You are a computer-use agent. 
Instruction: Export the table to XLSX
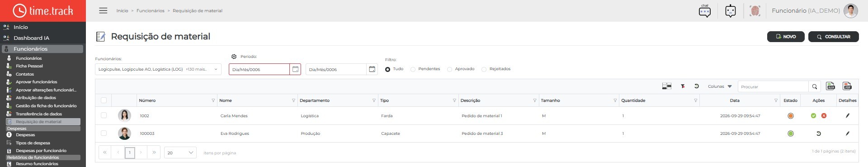831,86
